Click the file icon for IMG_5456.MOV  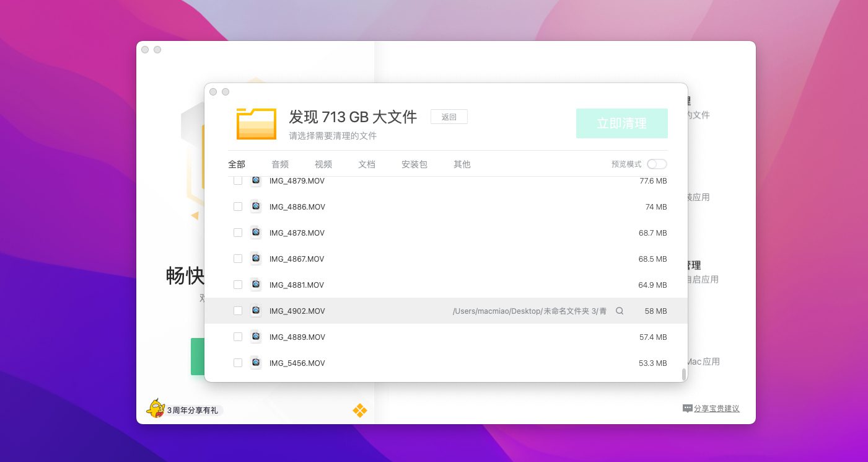[x=256, y=363]
